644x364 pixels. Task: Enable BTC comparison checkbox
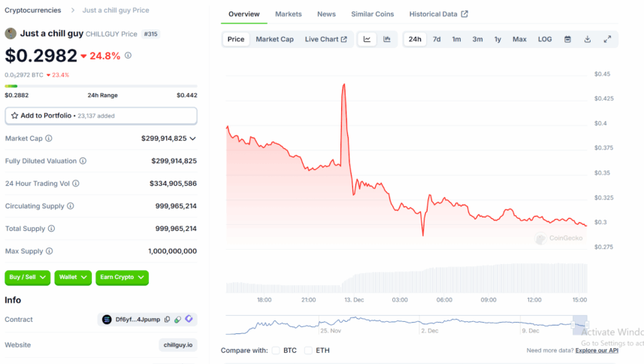[276, 350]
